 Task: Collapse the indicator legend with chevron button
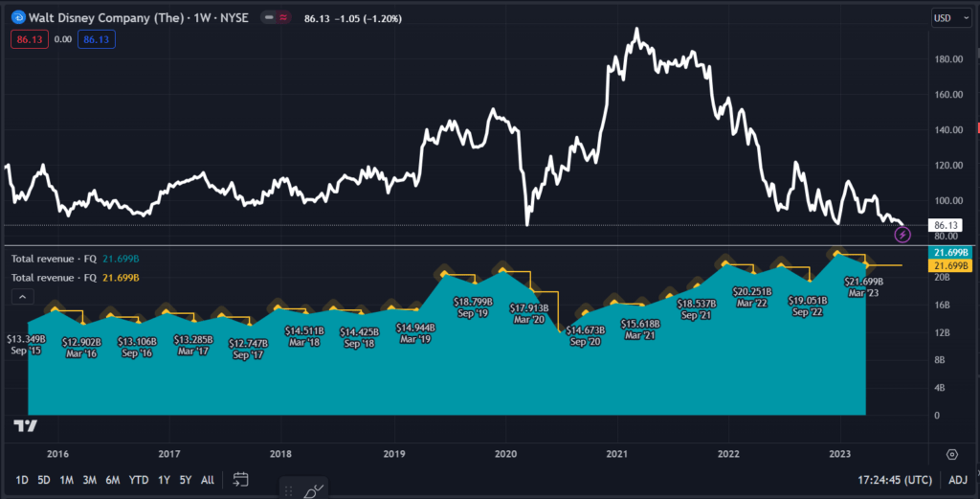point(23,297)
